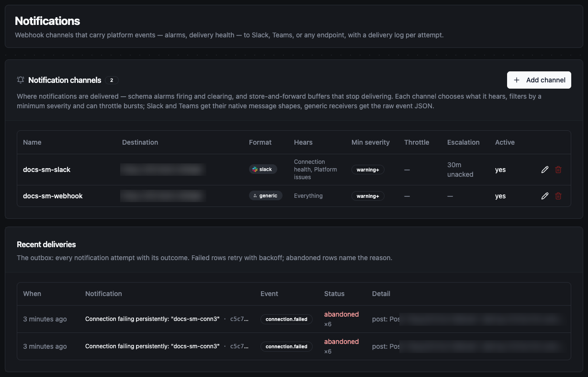
Task: Click '3 minutes ago' in first delivery row
Action: [45, 319]
